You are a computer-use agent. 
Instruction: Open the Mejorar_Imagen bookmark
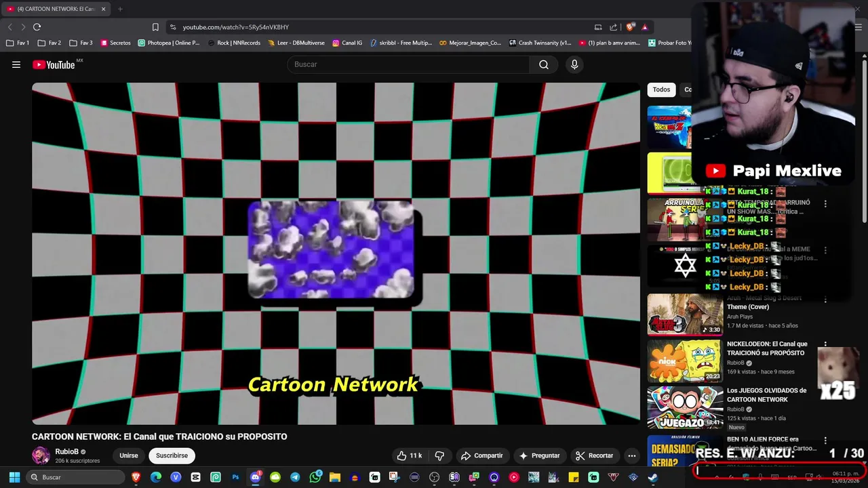tap(470, 43)
